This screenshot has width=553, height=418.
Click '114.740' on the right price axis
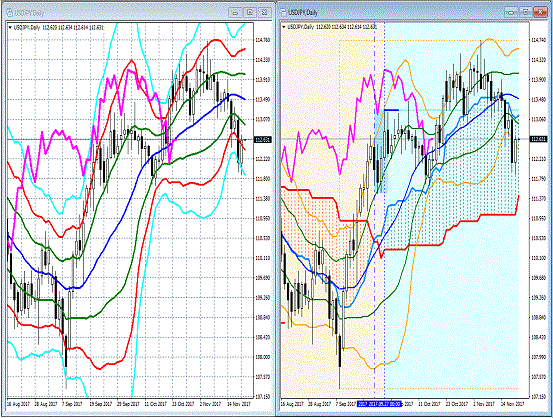point(538,40)
